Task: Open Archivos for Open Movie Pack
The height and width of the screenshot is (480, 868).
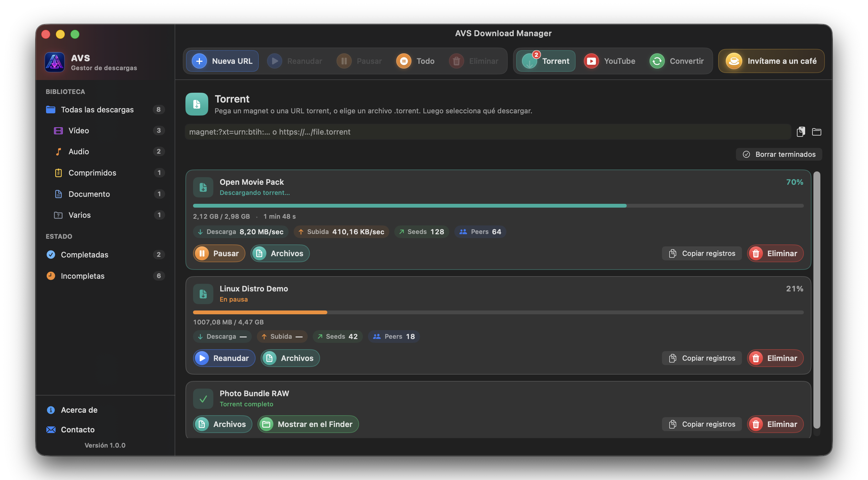Action: [280, 253]
